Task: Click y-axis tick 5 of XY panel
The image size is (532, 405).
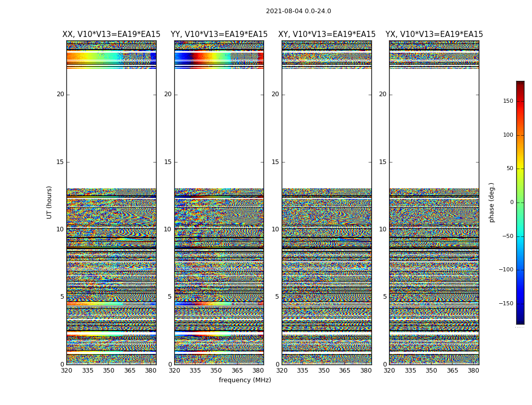Action: click(x=277, y=297)
